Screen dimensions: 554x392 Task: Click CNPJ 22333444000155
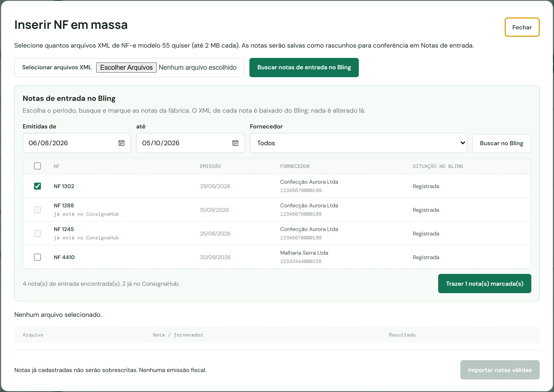[301, 261]
